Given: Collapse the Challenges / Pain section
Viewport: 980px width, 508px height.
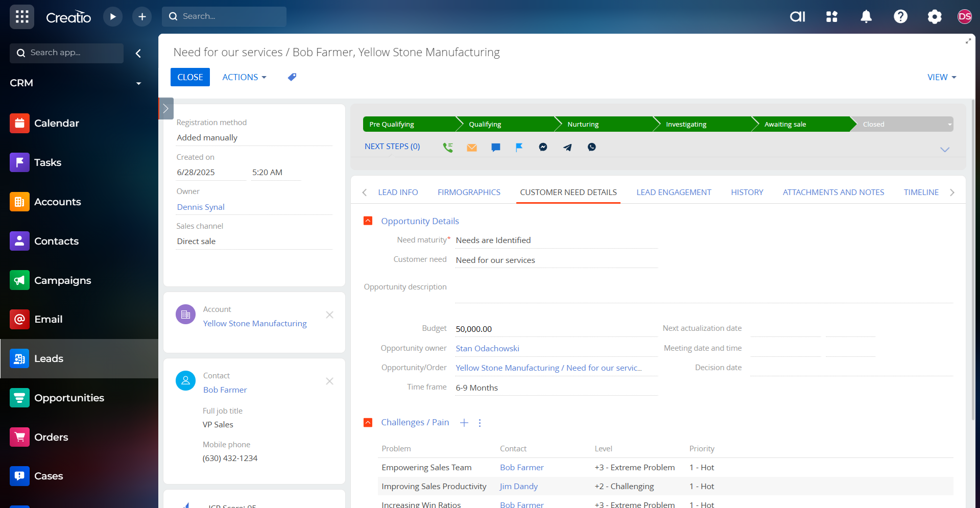Looking at the screenshot, I should [x=368, y=422].
